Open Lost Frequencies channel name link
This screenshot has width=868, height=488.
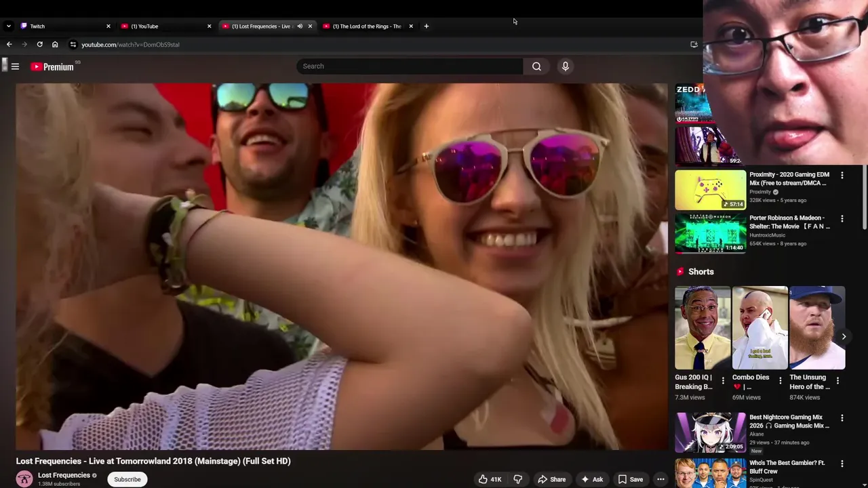pos(64,475)
